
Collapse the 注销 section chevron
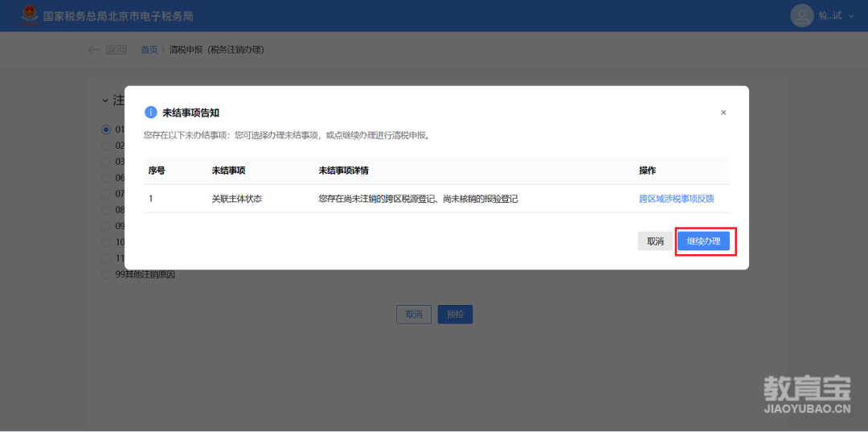pyautogui.click(x=105, y=101)
